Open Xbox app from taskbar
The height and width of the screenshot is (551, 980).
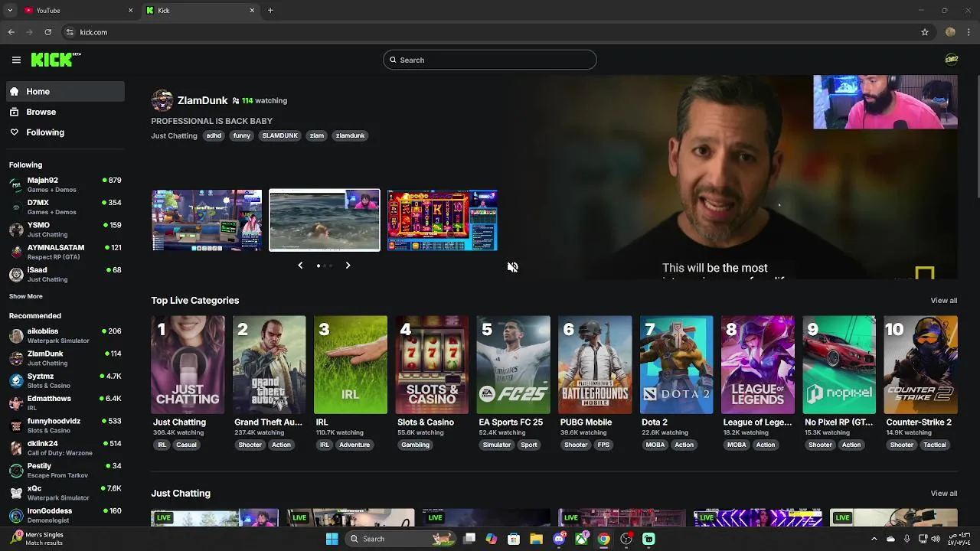pyautogui.click(x=582, y=539)
